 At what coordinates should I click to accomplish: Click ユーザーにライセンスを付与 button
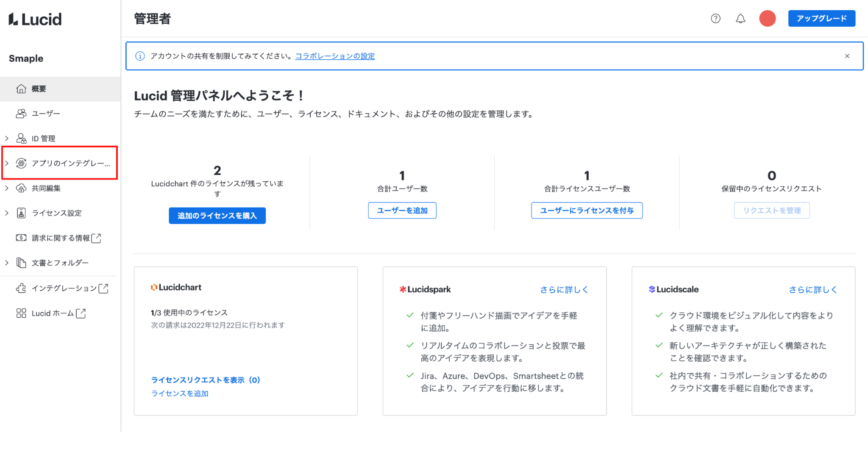coord(587,210)
